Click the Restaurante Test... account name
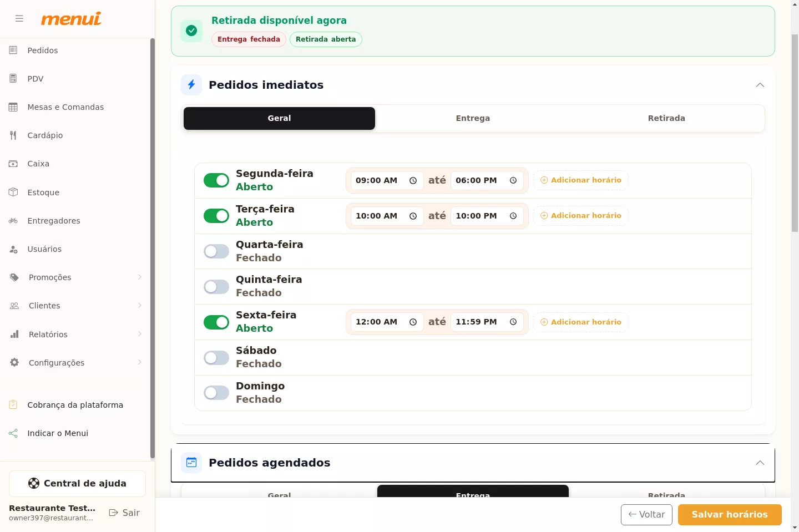 (x=52, y=508)
